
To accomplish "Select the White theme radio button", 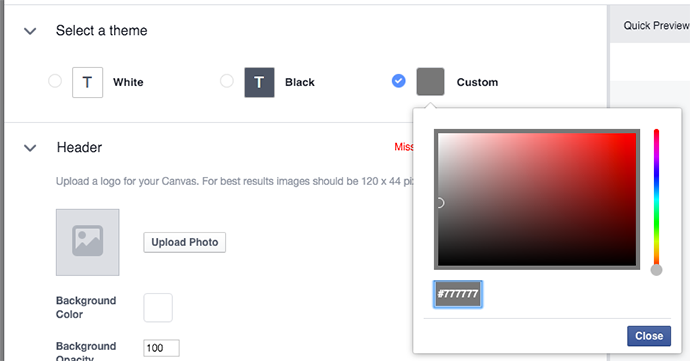I will coord(55,81).
